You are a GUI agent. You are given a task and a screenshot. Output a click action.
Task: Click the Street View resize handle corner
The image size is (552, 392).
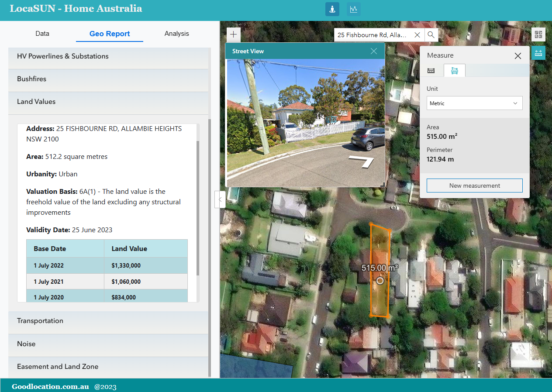pos(383,185)
